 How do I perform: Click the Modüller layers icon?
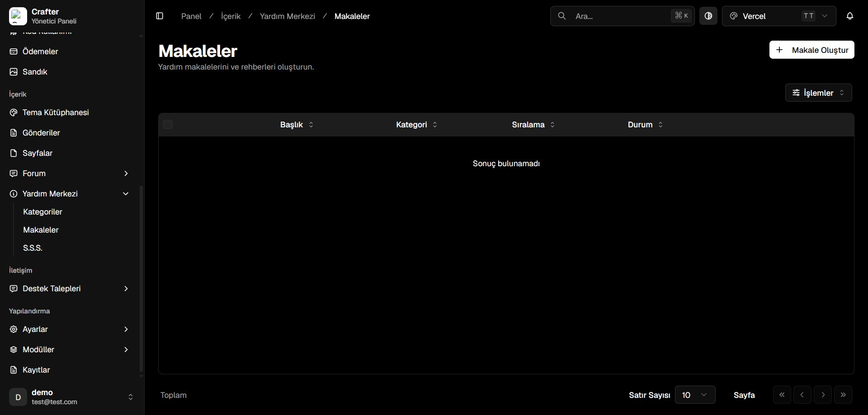14,350
